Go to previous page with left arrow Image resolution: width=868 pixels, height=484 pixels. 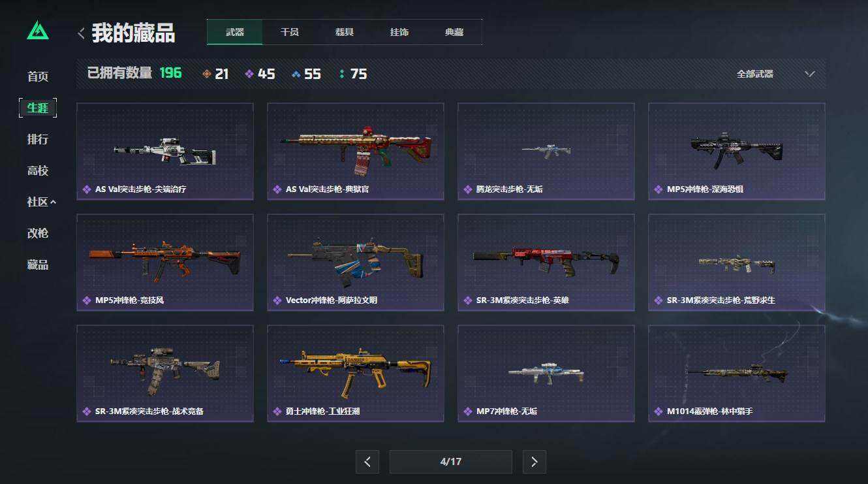[367, 462]
